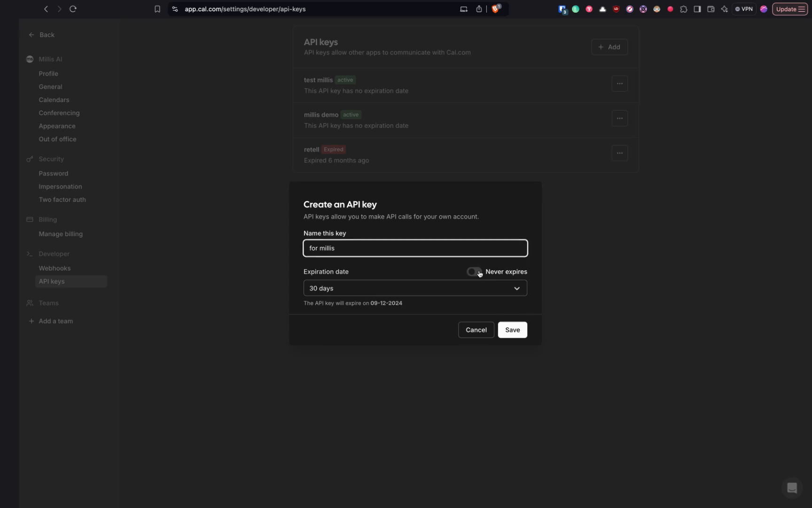The width and height of the screenshot is (812, 508).
Task: Open options menu for the retell API key
Action: coord(619,153)
